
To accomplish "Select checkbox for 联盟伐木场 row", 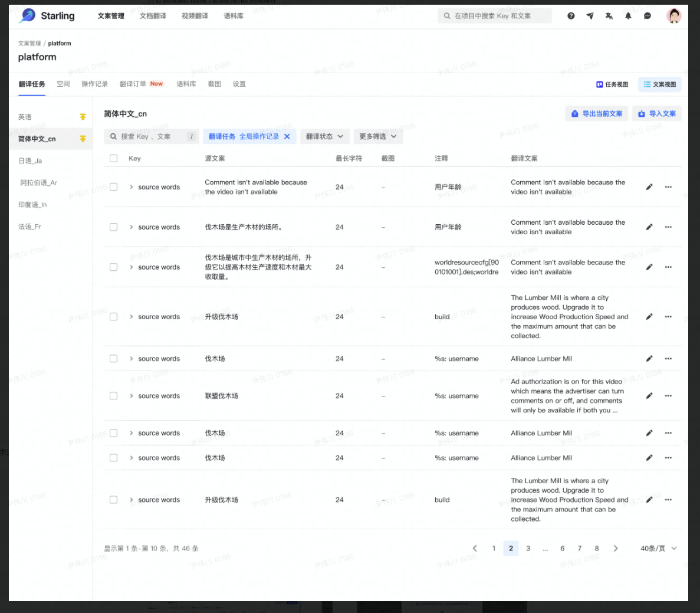I will [114, 396].
